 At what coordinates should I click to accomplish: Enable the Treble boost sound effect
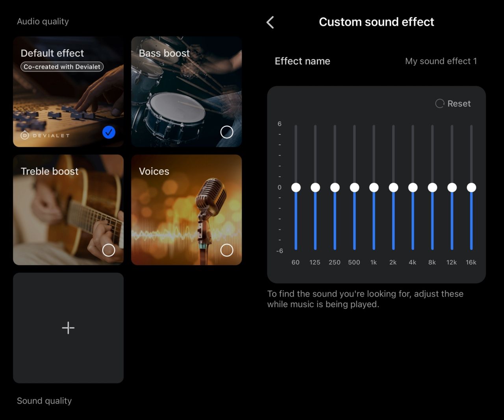coord(109,250)
